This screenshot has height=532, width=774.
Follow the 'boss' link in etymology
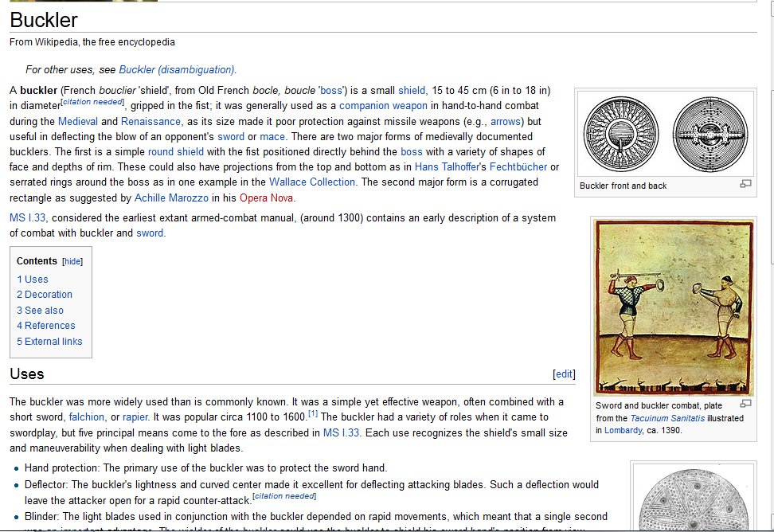click(331, 90)
